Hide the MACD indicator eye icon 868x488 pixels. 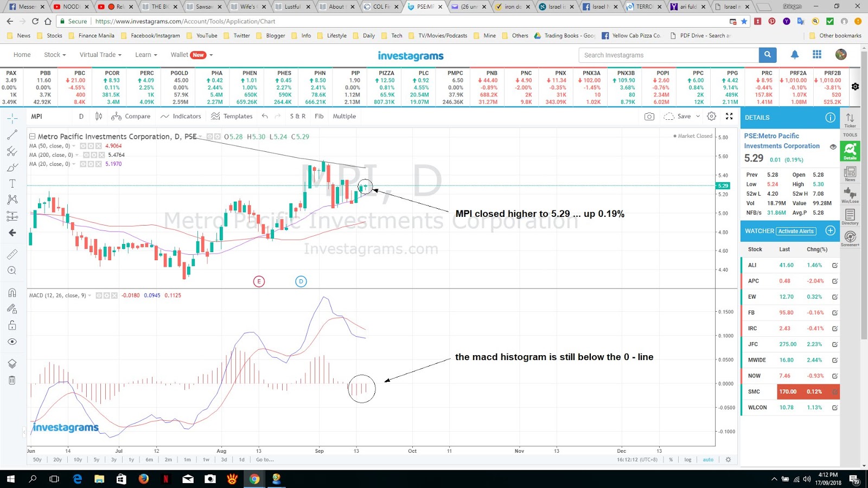[x=99, y=296]
